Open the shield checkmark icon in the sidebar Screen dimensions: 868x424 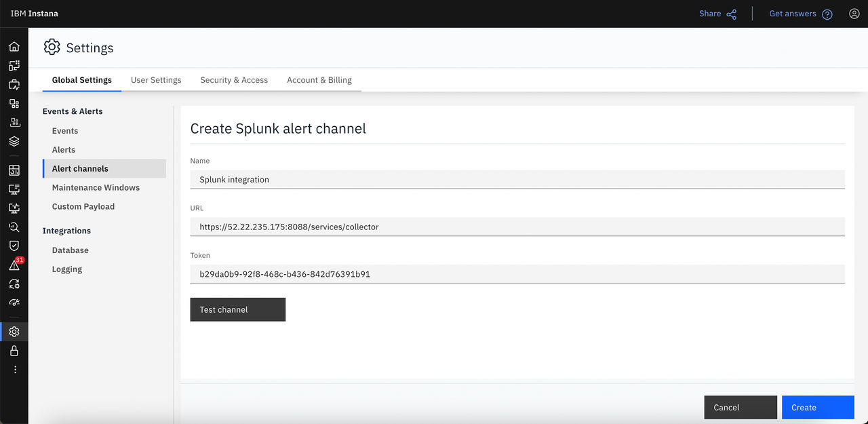coord(14,246)
